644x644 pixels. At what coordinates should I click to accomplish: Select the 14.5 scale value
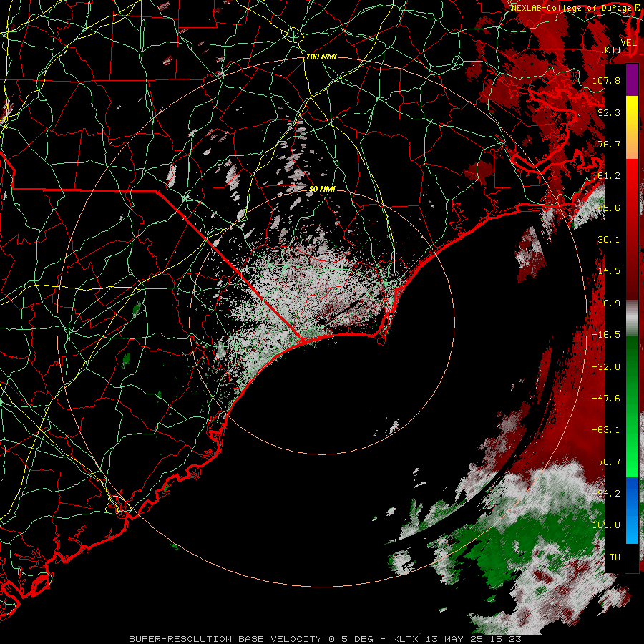click(x=609, y=271)
